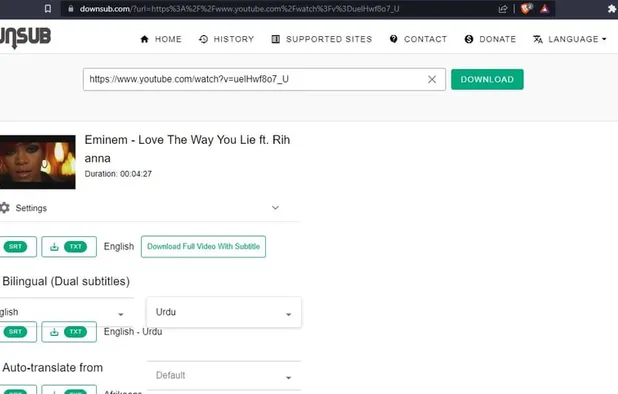Click the bookmark icon in browser bar
The image size is (618, 394).
pos(48,9)
